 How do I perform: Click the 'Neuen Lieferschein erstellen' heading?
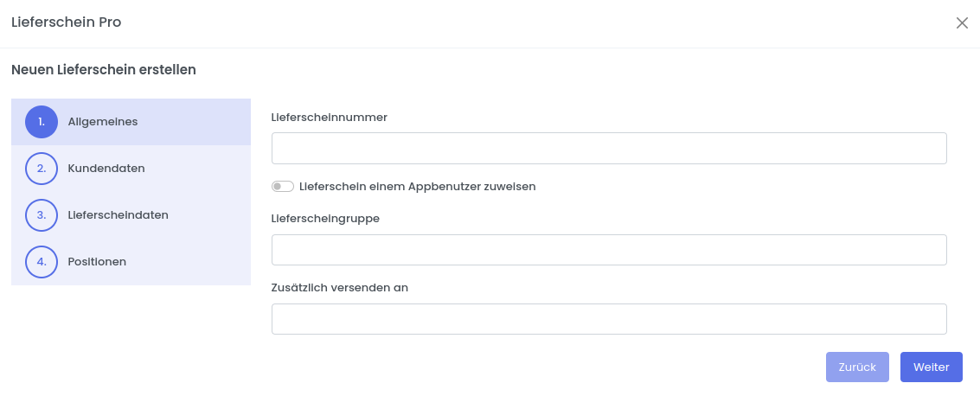pyautogui.click(x=104, y=70)
